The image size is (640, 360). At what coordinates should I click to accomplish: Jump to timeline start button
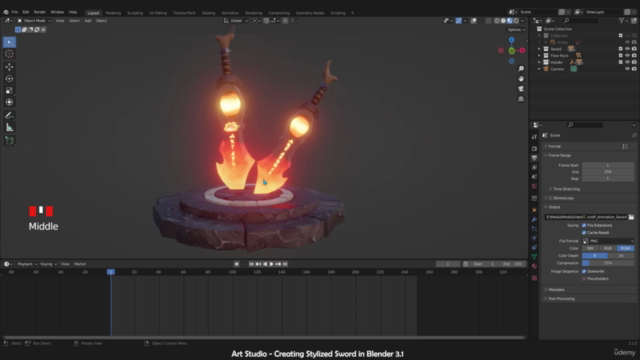(251, 264)
